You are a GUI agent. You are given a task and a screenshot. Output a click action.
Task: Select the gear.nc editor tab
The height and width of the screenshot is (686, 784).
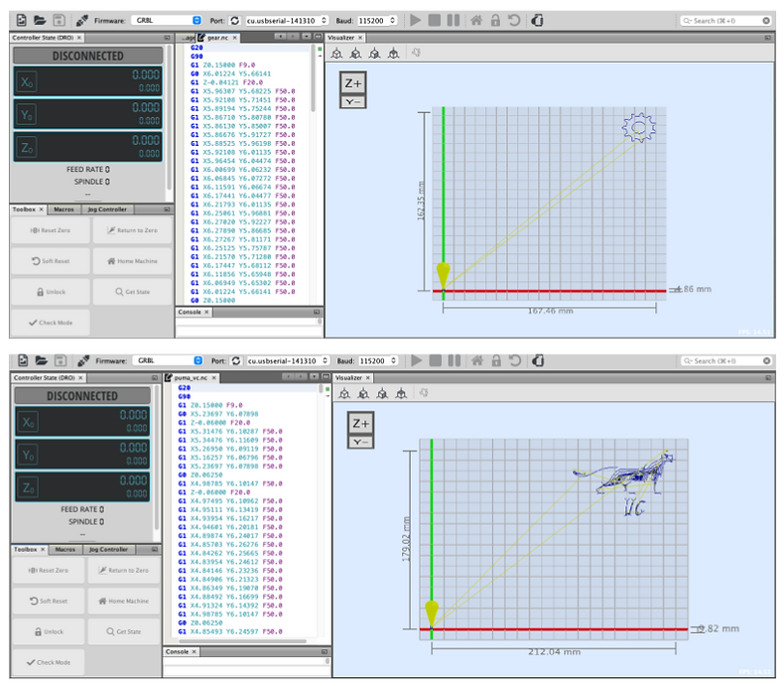tap(217, 38)
